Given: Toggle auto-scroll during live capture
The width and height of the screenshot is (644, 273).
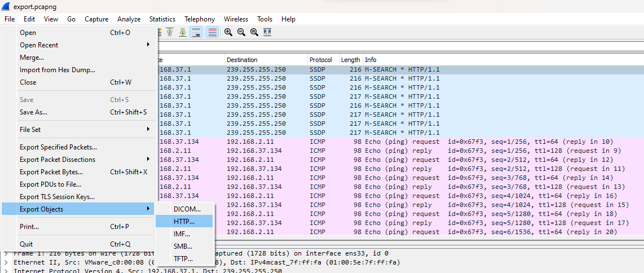Looking at the screenshot, I should (196, 33).
